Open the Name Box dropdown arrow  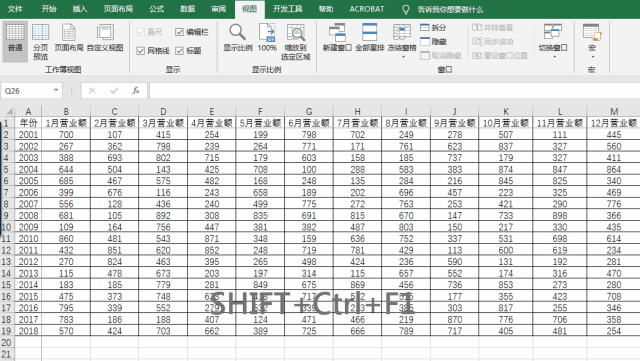[x=56, y=90]
